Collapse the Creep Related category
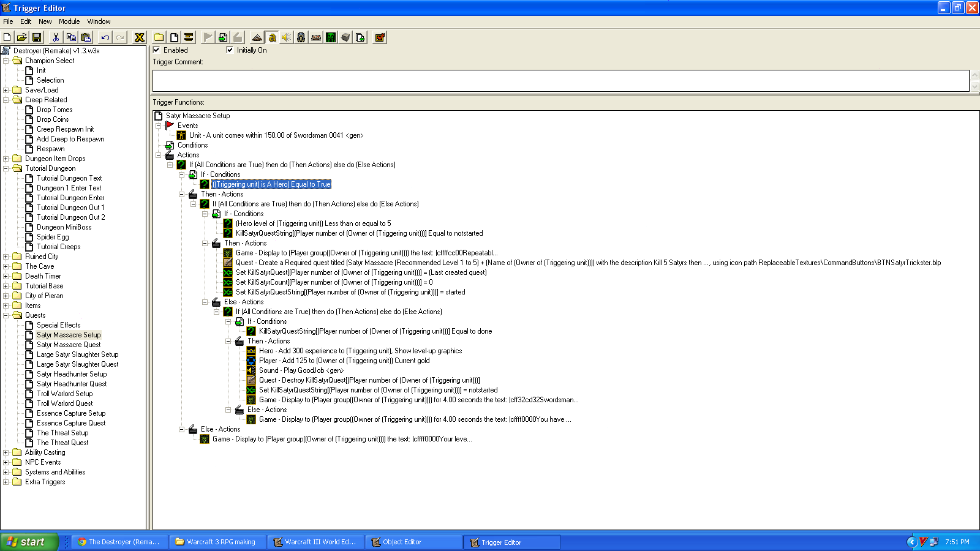 (6, 100)
